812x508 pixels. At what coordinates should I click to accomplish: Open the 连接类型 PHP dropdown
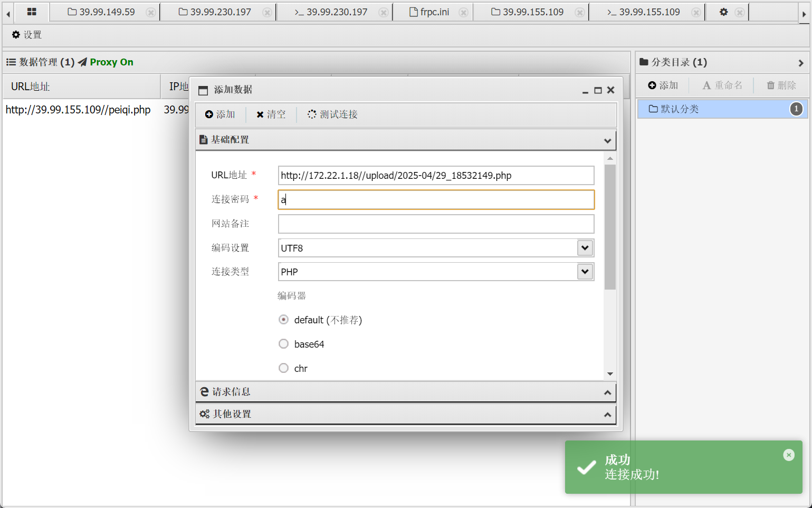coord(585,272)
